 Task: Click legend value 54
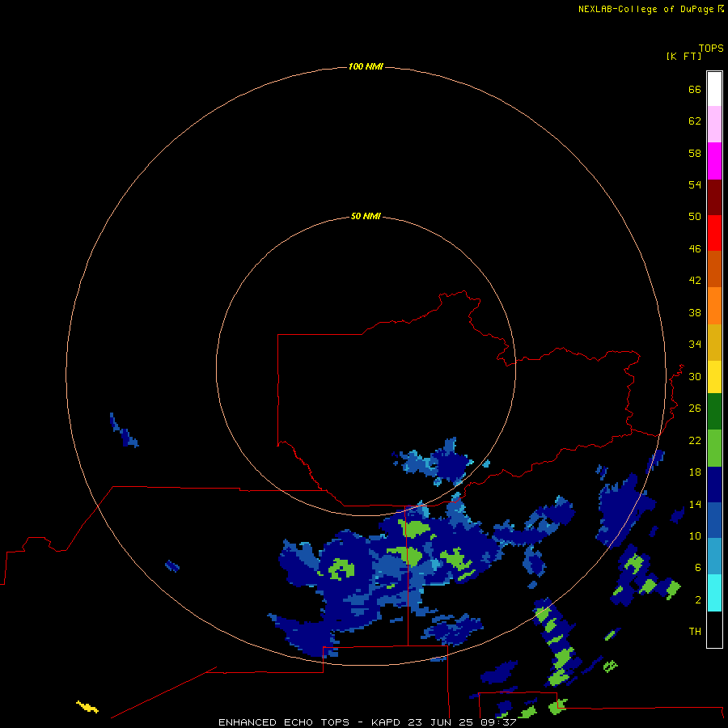coord(695,184)
